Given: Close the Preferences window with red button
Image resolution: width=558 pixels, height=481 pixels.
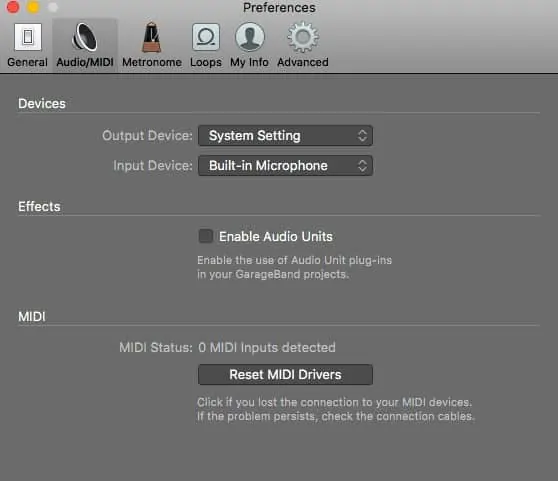Looking at the screenshot, I should click(x=13, y=7).
